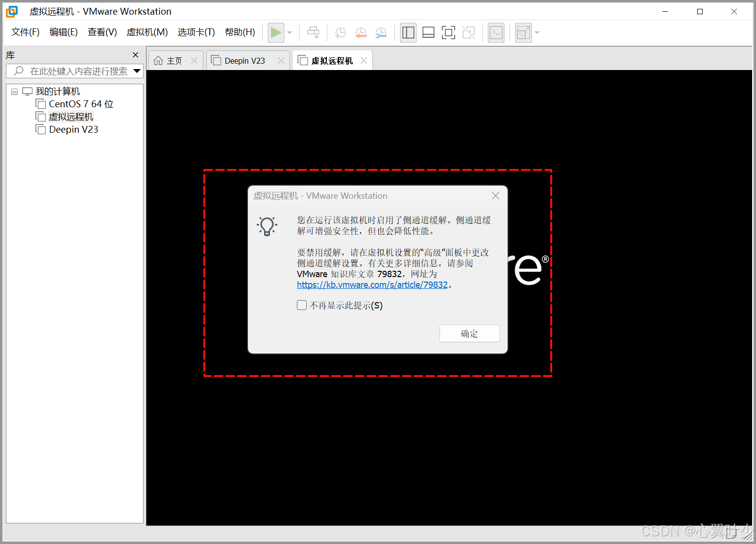The height and width of the screenshot is (544, 756).
Task: Open the 编辑(E) menu
Action: coord(64,32)
